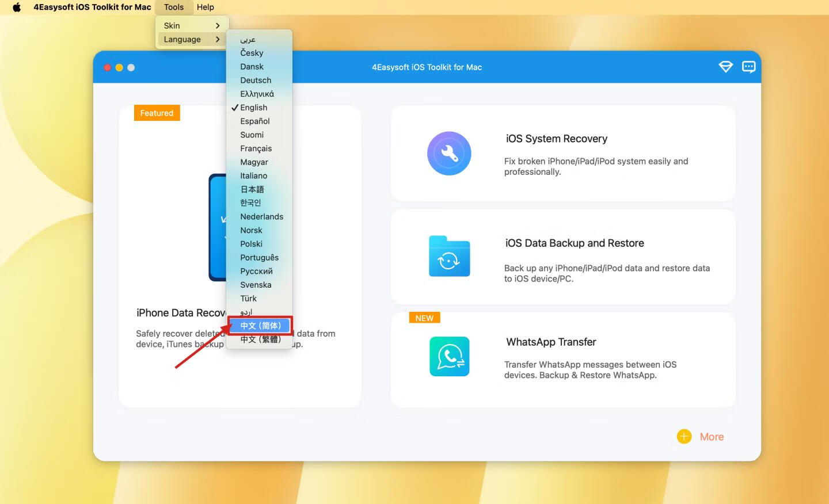Select Français language

259,148
